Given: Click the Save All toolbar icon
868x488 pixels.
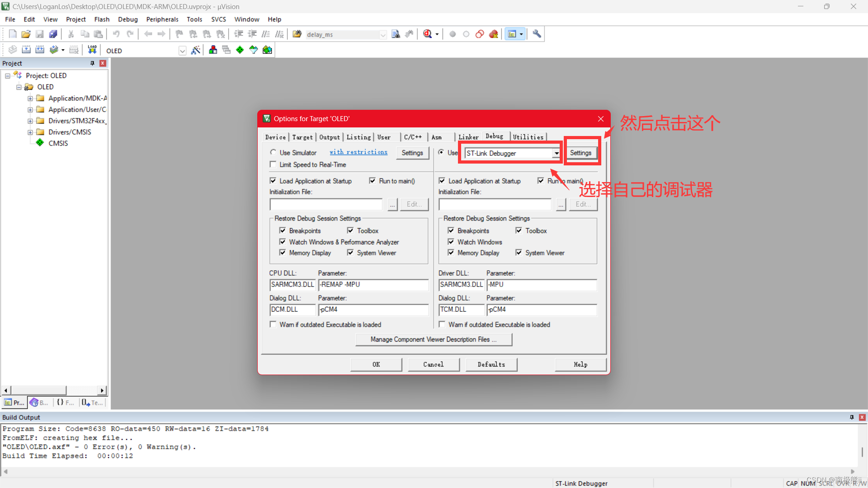Looking at the screenshot, I should click(x=53, y=34).
